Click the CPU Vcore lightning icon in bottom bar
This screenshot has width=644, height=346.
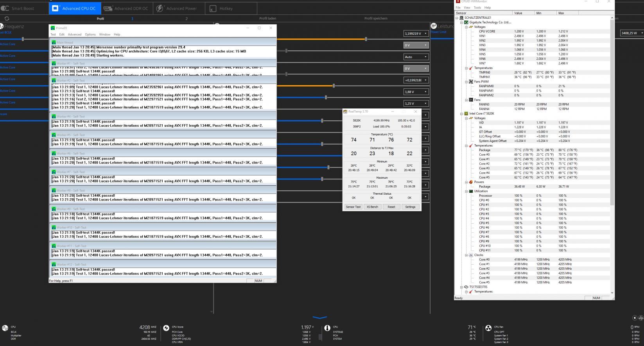[x=166, y=328]
